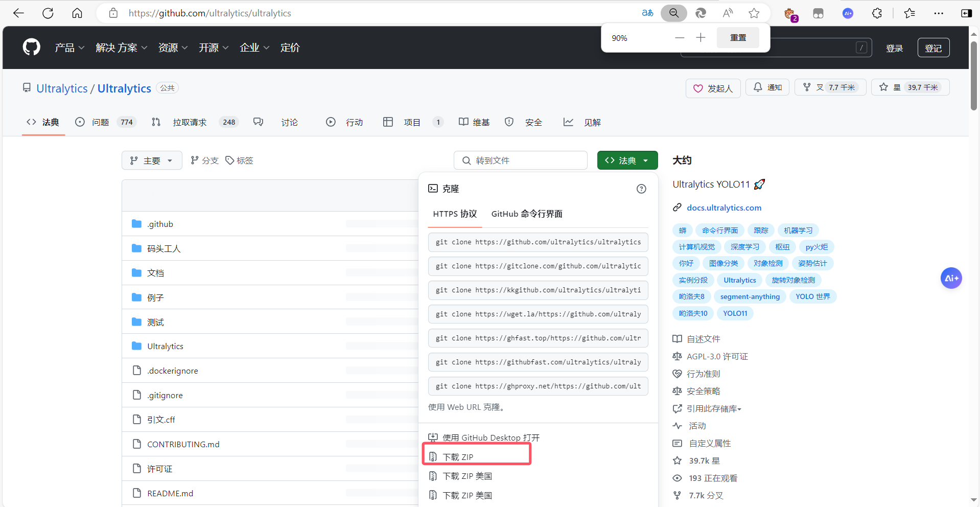980x507 pixels.
Task: Click the browser back arrow
Action: click(x=19, y=13)
